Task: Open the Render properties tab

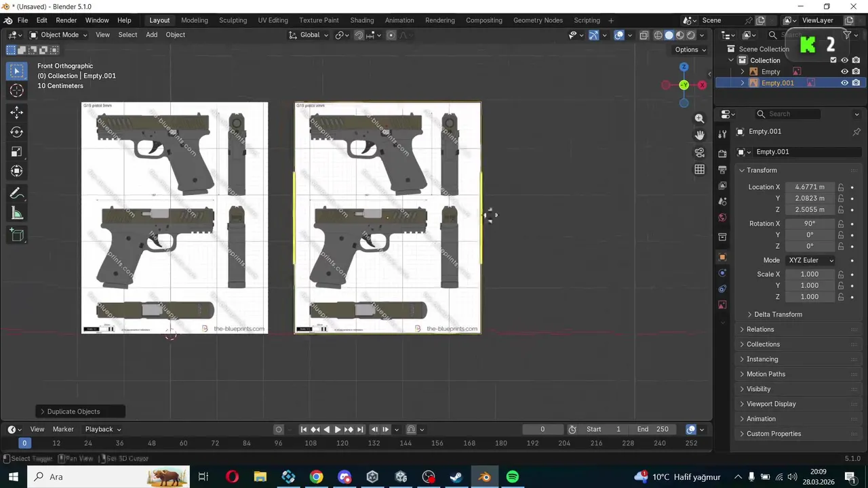Action: 722,154
